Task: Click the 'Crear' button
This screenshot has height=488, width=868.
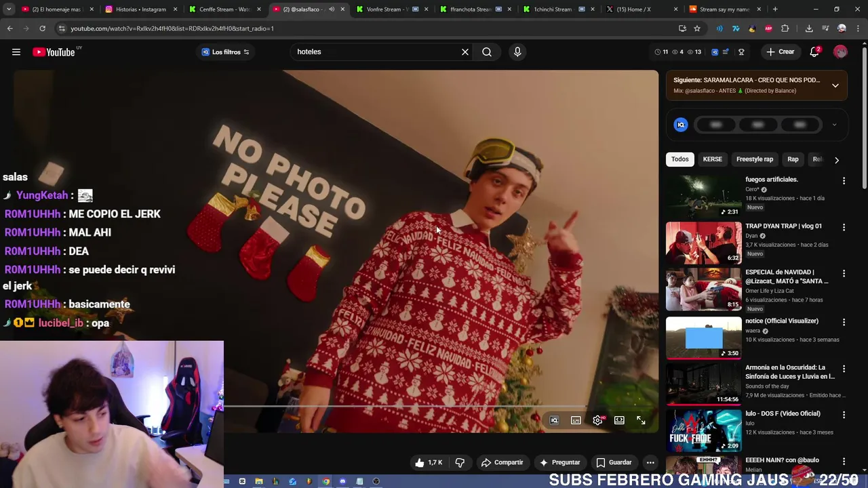Action: (x=780, y=52)
